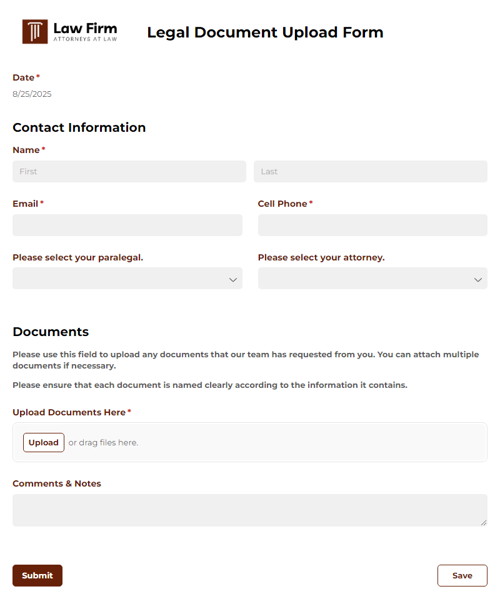Click the Comments & Notes text area

click(x=250, y=510)
